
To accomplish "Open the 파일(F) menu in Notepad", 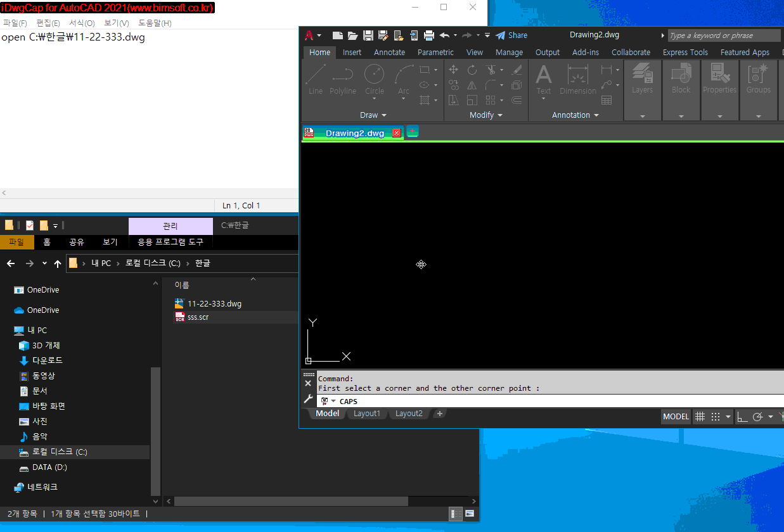I will (15, 23).
